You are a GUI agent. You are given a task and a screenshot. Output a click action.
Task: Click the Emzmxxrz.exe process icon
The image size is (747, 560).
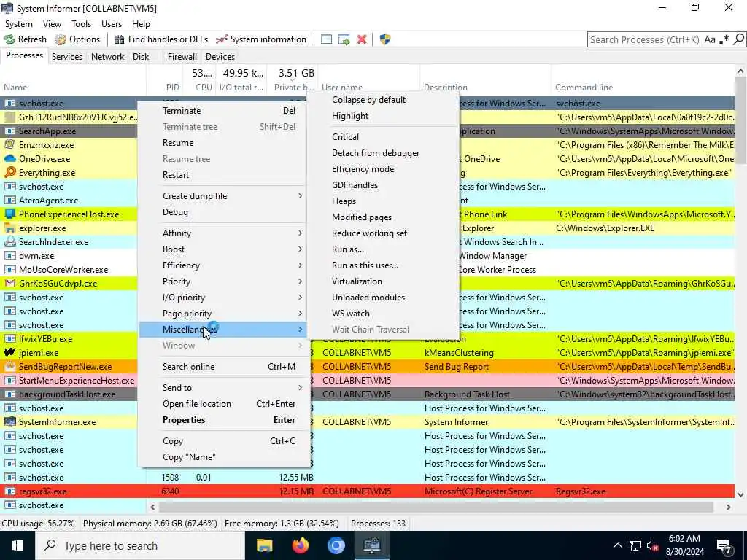(x=9, y=145)
